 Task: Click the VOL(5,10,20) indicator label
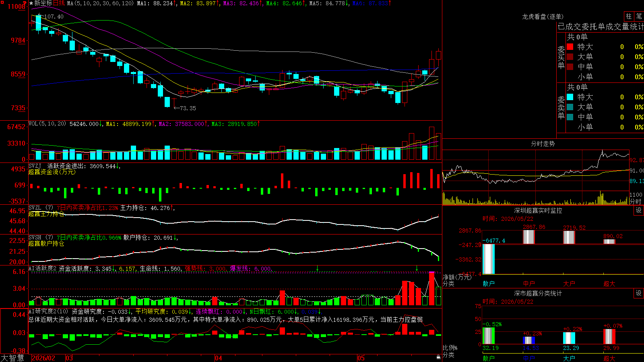pyautogui.click(x=47, y=124)
